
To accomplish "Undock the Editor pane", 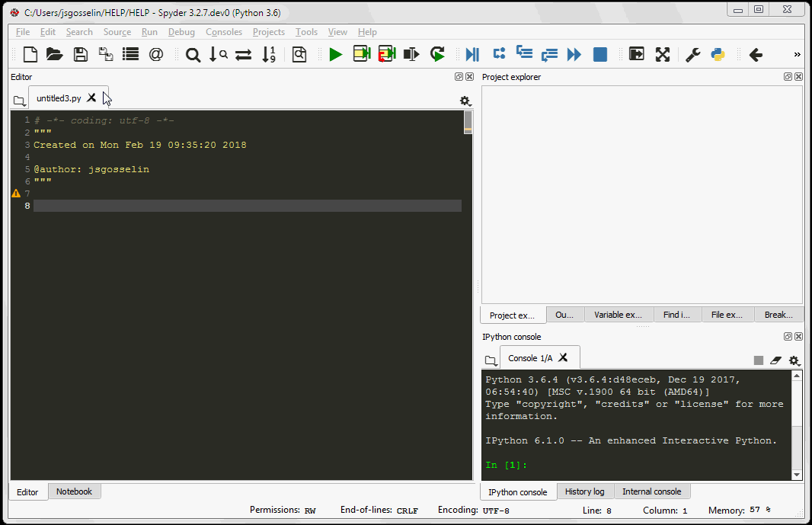I will [459, 77].
